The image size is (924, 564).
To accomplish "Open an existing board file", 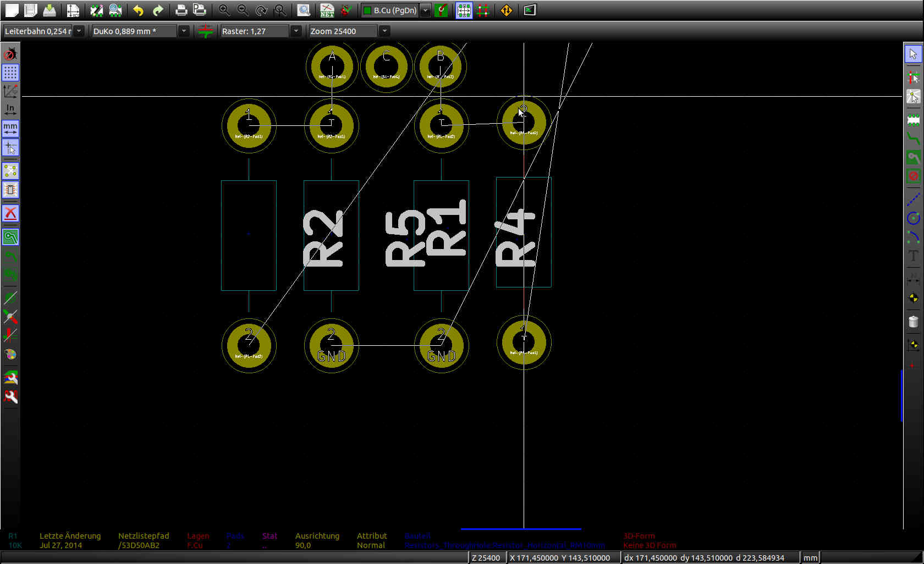I will [x=30, y=10].
